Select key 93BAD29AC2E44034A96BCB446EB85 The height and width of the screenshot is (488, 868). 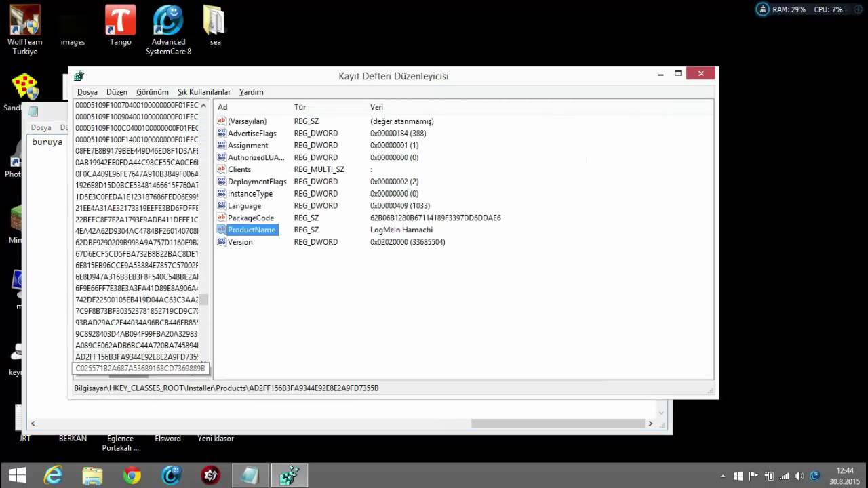pos(137,323)
